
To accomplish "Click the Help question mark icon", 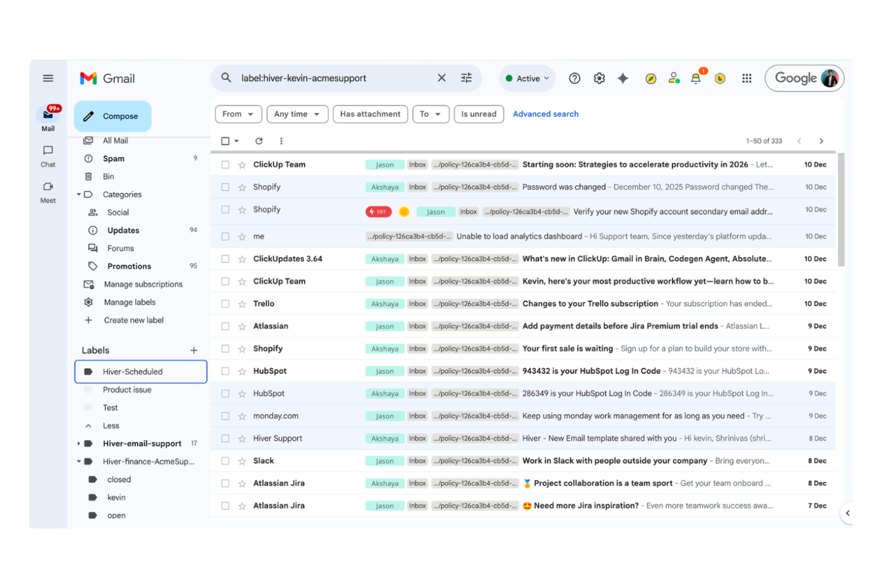I will pyautogui.click(x=574, y=78).
